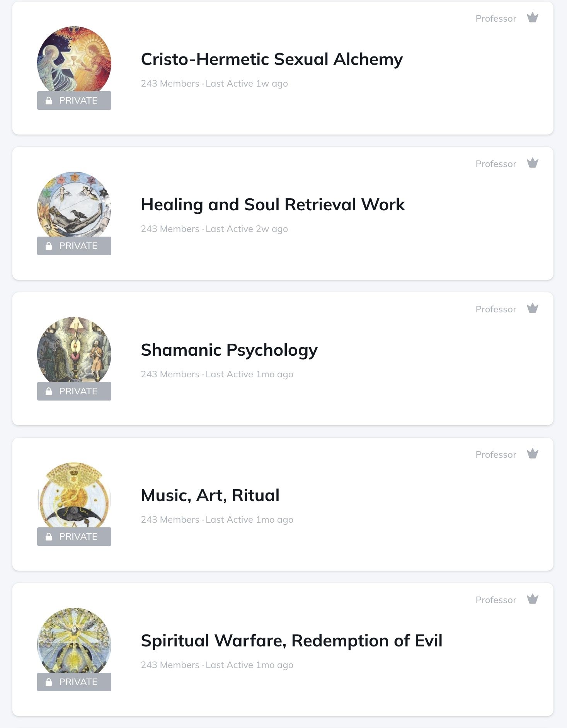Viewport: 567px width, 728px height.
Task: Click the lock icon under Shamanic Psychology avatar
Action: pos(49,391)
